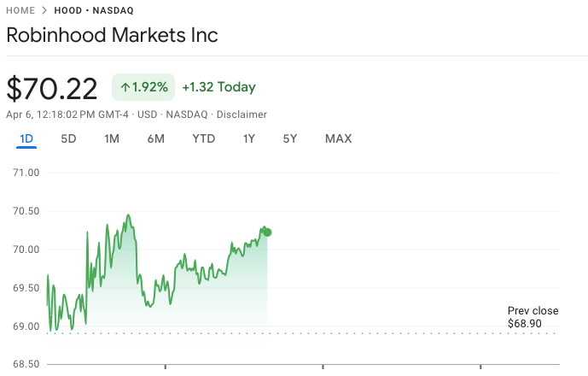Choose the 1Y range tab
This screenshot has width=588, height=376.
click(x=249, y=138)
